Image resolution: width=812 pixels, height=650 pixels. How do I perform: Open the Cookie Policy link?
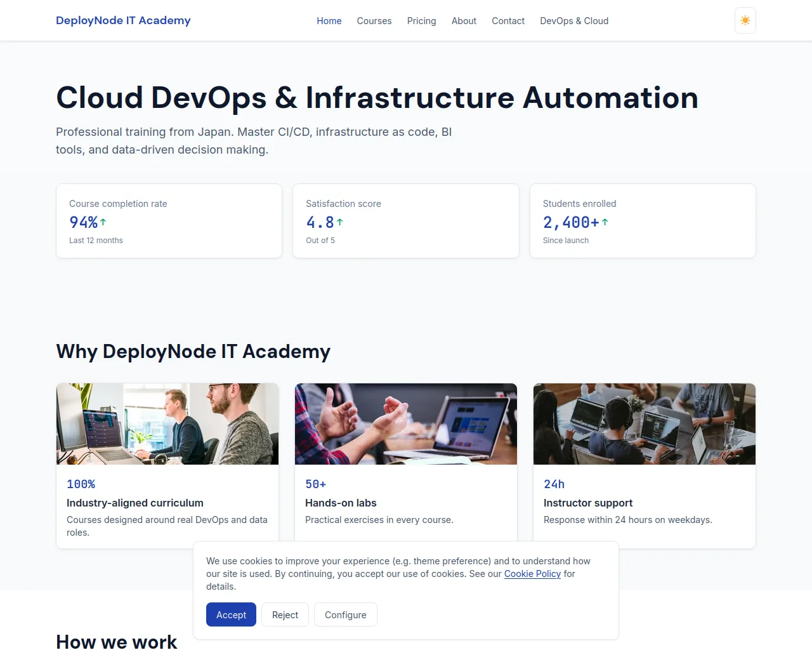[532, 574]
